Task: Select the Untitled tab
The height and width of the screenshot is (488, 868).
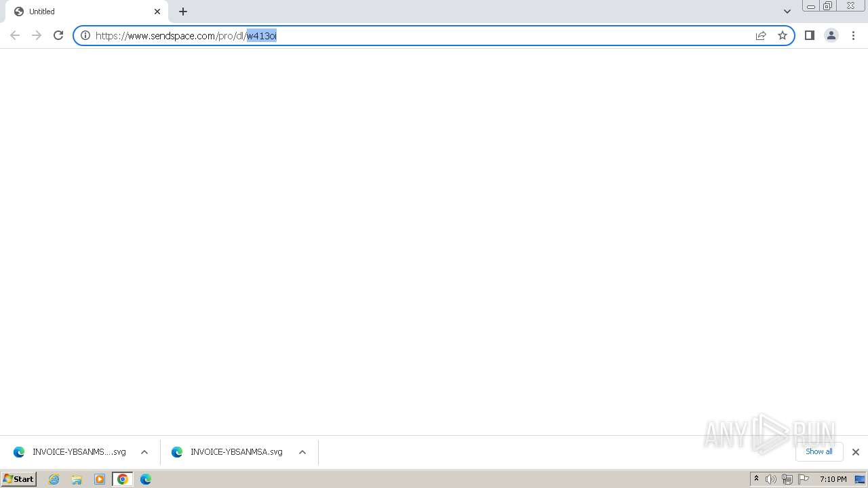Action: click(88, 12)
